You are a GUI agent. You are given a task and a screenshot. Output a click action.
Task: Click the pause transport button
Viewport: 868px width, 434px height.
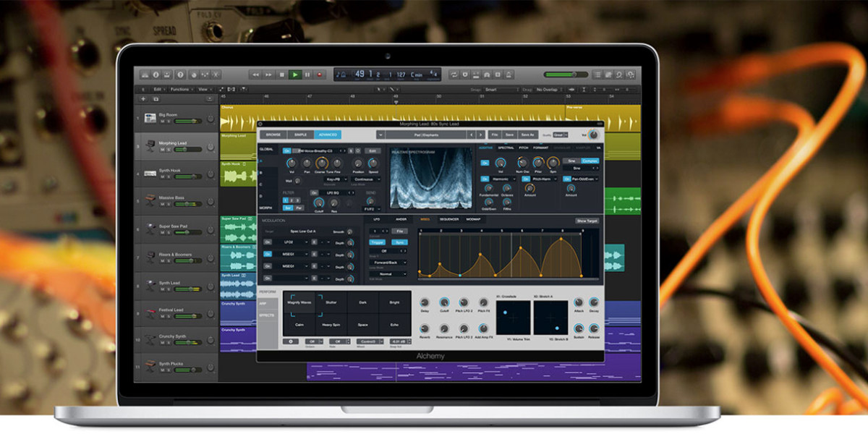[x=307, y=75]
